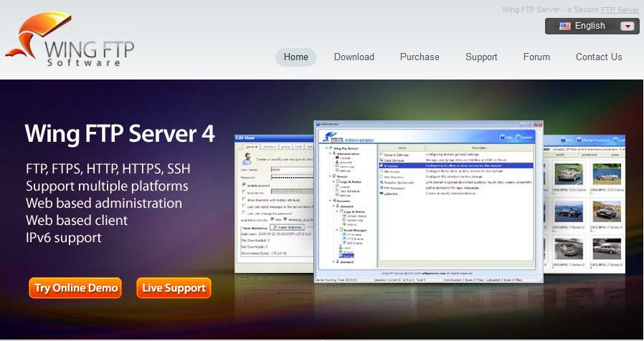Click the Wing FTP Server 4 heading
644x341 pixels.
pos(120,133)
